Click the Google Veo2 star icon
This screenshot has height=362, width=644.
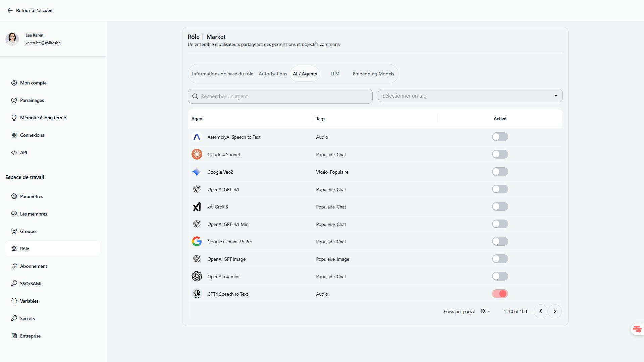tap(197, 172)
